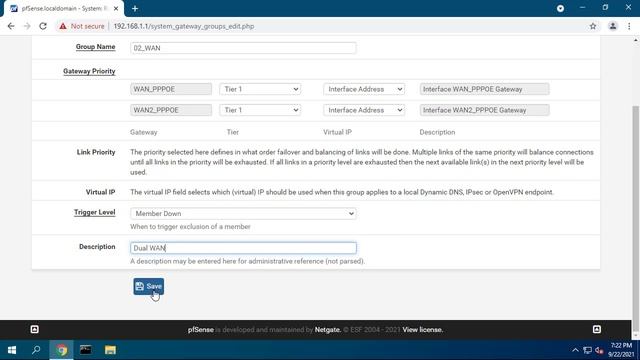Screen dimensions: 640x360
Task: Bookmark this page with the star icon
Action: click(x=593, y=26)
